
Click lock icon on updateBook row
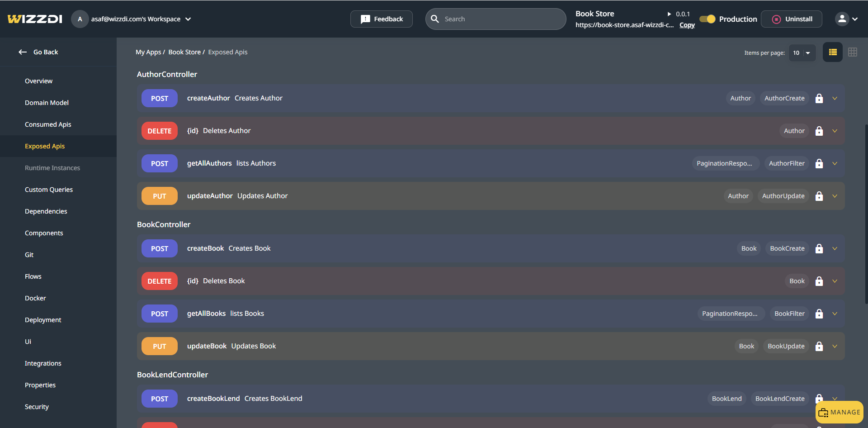click(819, 347)
